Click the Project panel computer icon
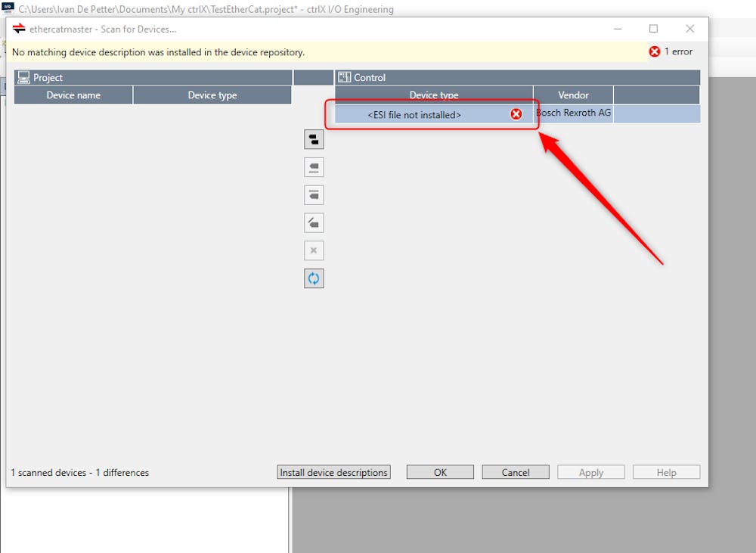756x553 pixels. (x=24, y=77)
